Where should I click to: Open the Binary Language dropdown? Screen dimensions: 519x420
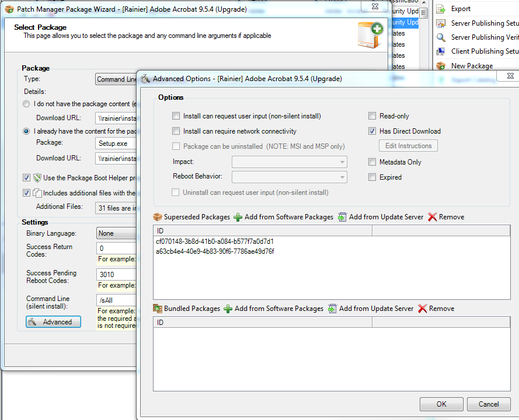pyautogui.click(x=117, y=233)
